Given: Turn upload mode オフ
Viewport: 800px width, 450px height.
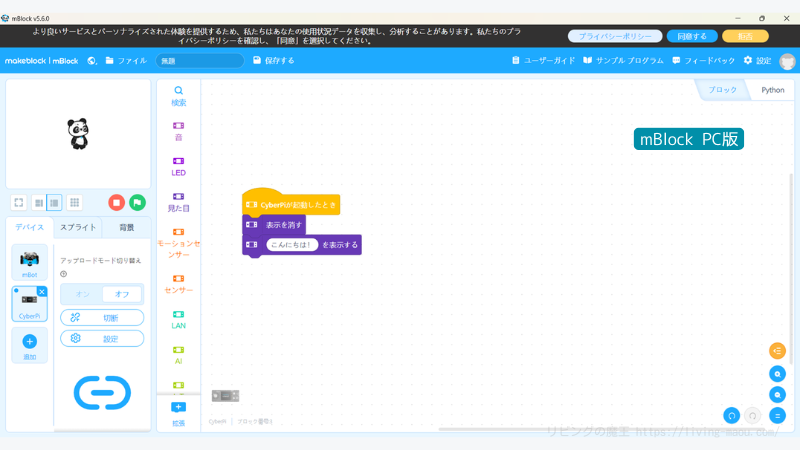Looking at the screenshot, I should tap(122, 294).
